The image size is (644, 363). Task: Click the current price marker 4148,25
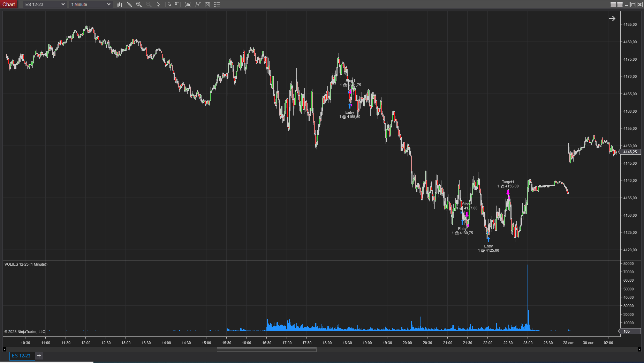(x=630, y=152)
